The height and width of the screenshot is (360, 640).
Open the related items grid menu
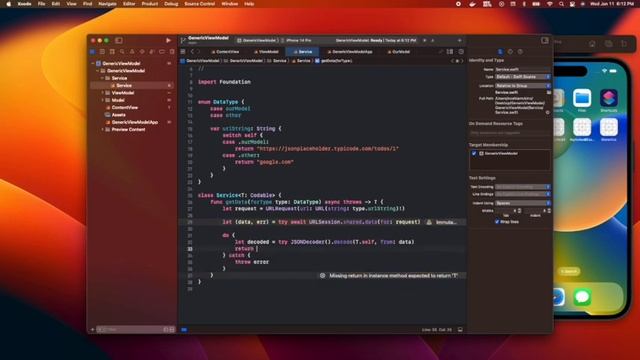click(x=183, y=52)
